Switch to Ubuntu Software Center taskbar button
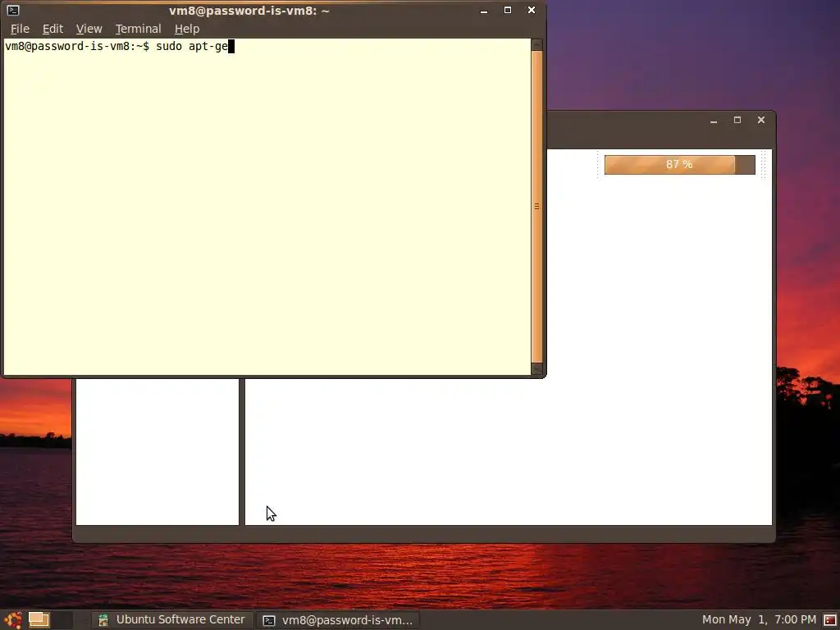 pos(172,620)
